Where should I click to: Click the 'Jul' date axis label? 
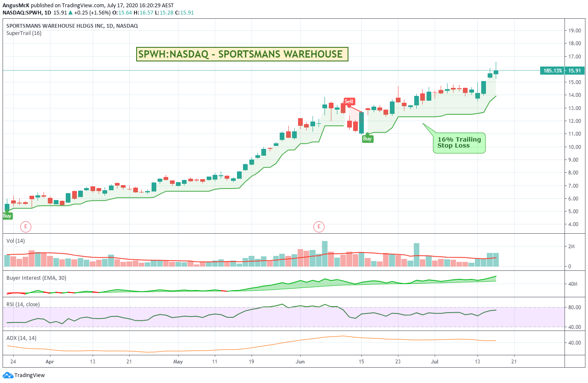point(435,362)
